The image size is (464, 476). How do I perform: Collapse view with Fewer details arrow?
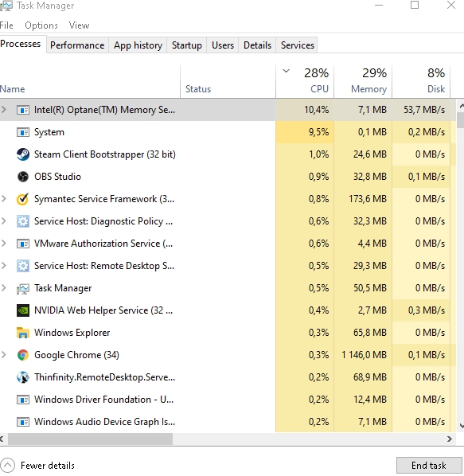[8, 465]
